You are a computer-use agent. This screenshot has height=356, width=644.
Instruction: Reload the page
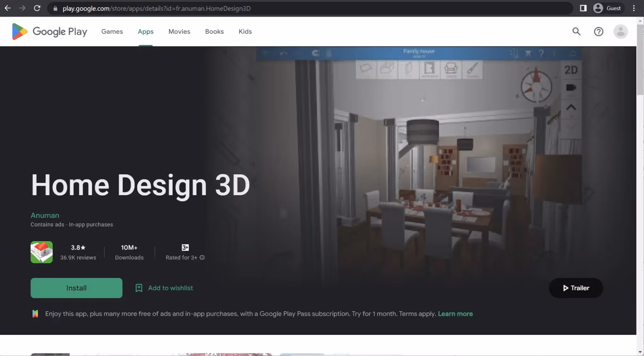[37, 8]
